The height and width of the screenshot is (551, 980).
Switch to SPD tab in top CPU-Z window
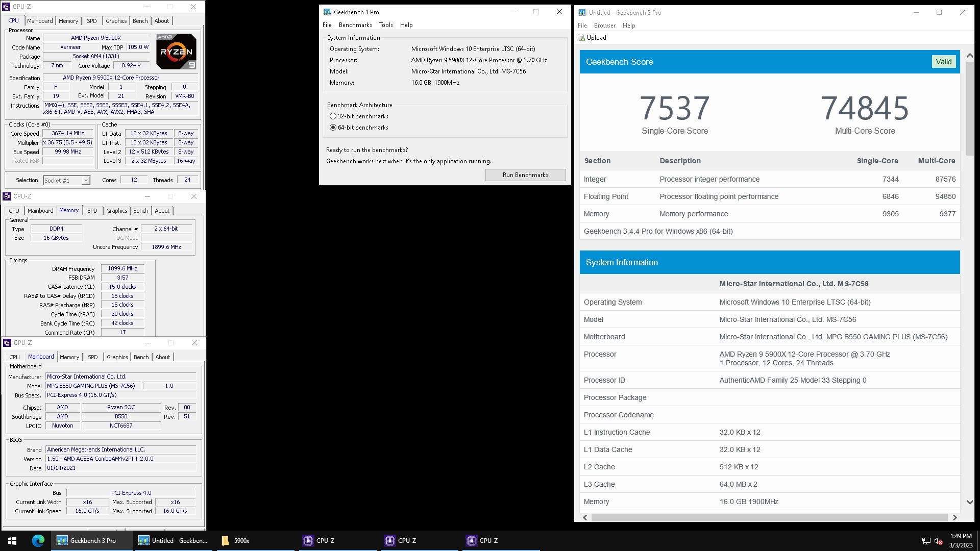tap(92, 21)
